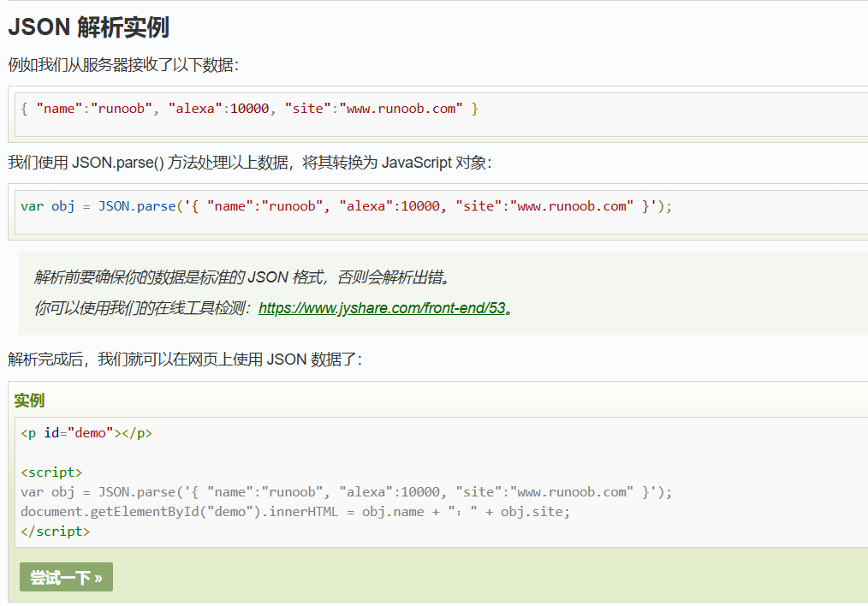Click the gray var obj line inside script
Screen dimensions: 868x606
coord(346,492)
